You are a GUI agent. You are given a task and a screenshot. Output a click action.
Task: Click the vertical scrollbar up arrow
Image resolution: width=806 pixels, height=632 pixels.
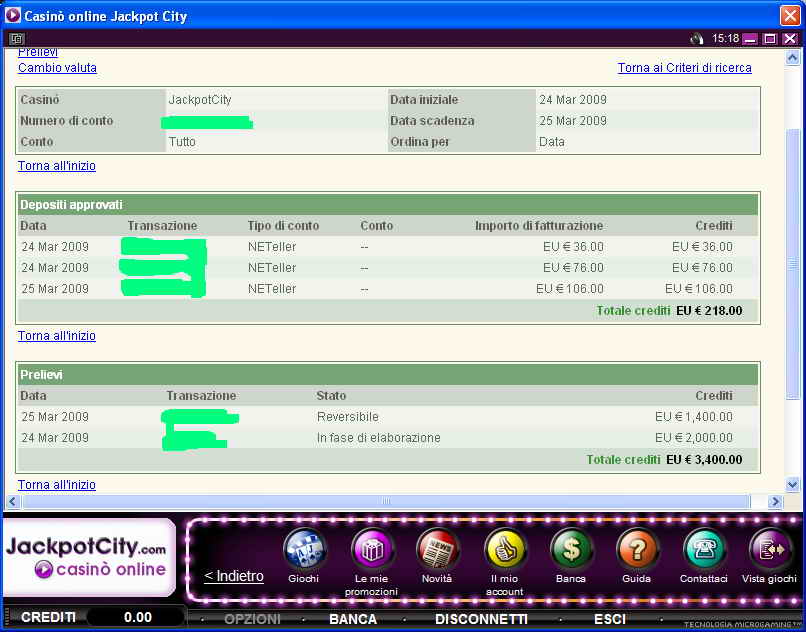[x=792, y=58]
